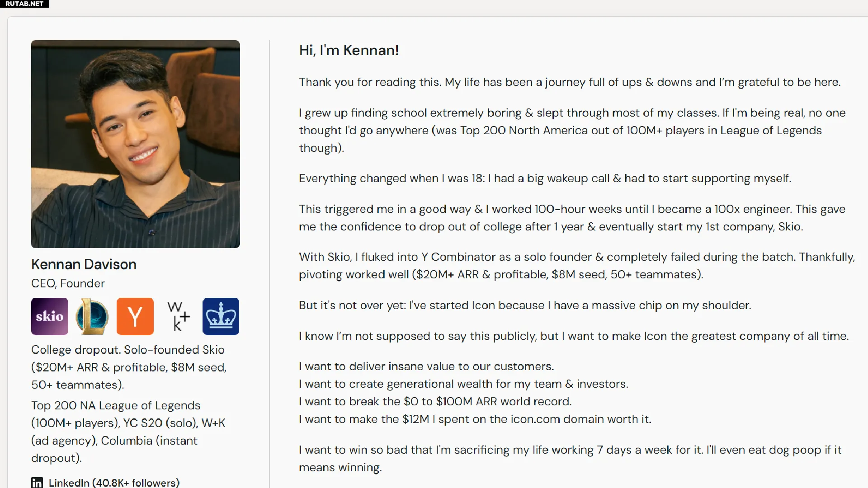Click the blue Columbia crown logo
The height and width of the screenshot is (488, 868).
click(221, 316)
